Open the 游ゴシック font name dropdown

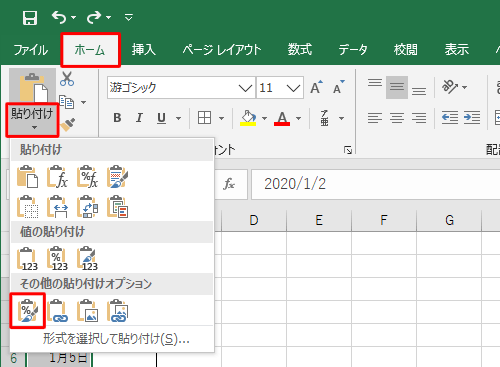pyautogui.click(x=245, y=88)
